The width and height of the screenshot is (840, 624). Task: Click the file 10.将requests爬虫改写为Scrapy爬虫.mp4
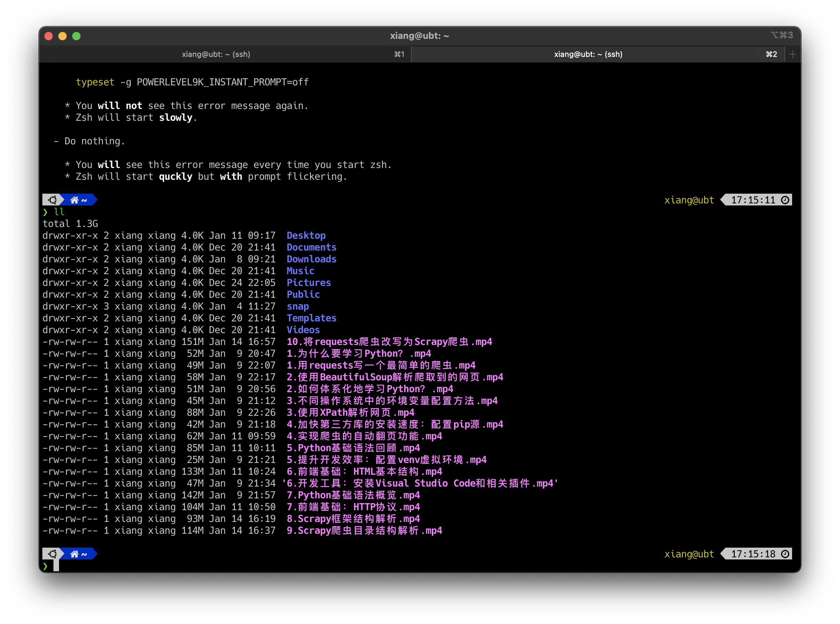[x=389, y=341]
